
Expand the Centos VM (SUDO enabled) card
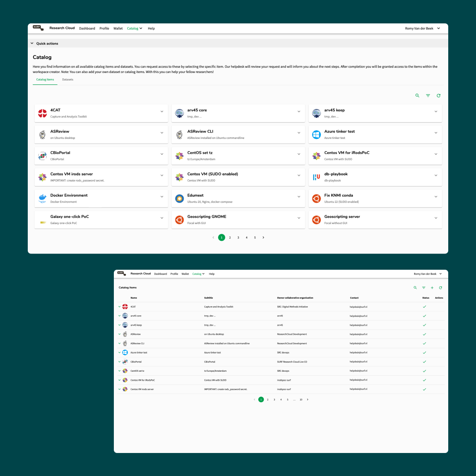(299, 175)
